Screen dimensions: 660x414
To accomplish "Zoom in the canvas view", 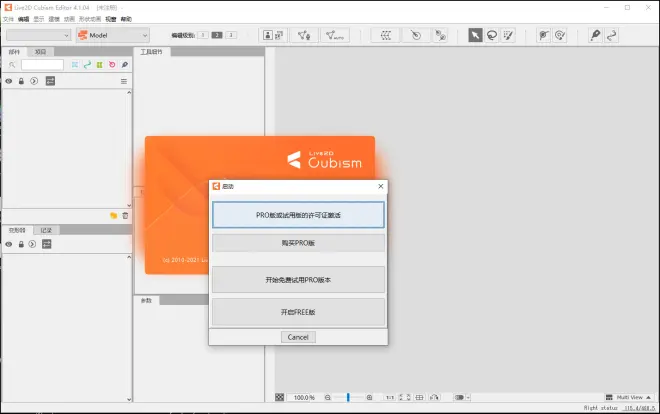I will (x=369, y=397).
